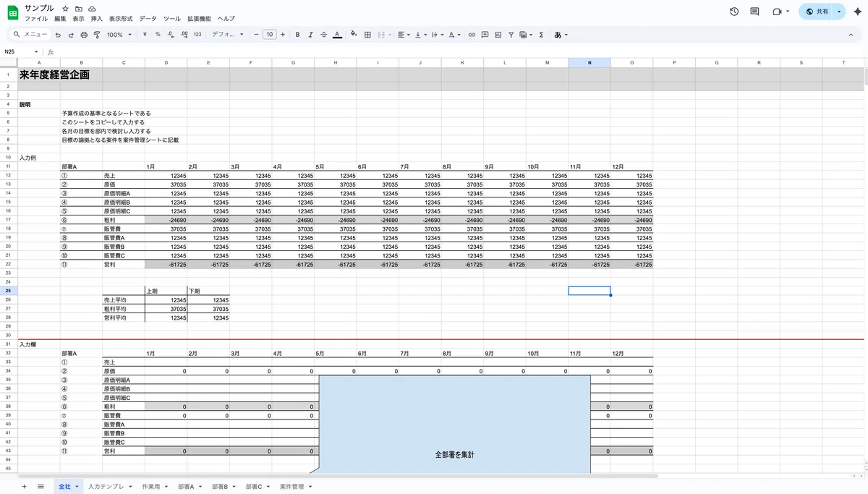The image size is (868, 494).
Task: Add a new sheet with the plus button
Action: coord(24,487)
